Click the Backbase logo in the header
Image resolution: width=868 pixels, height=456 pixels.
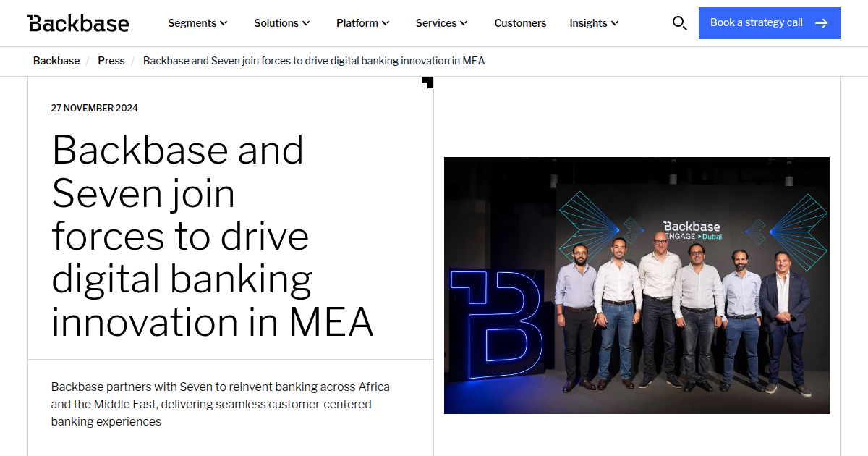78,22
